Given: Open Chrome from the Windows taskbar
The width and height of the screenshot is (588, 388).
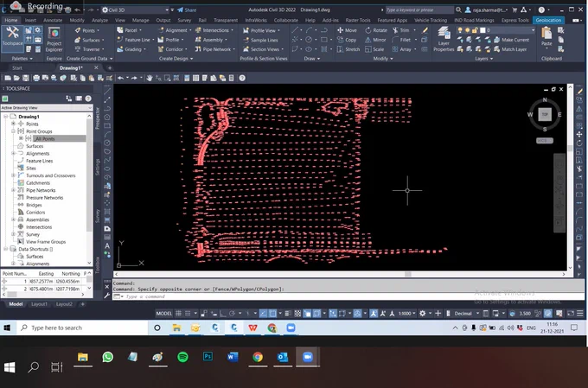Looking at the screenshot, I should tap(272, 328).
